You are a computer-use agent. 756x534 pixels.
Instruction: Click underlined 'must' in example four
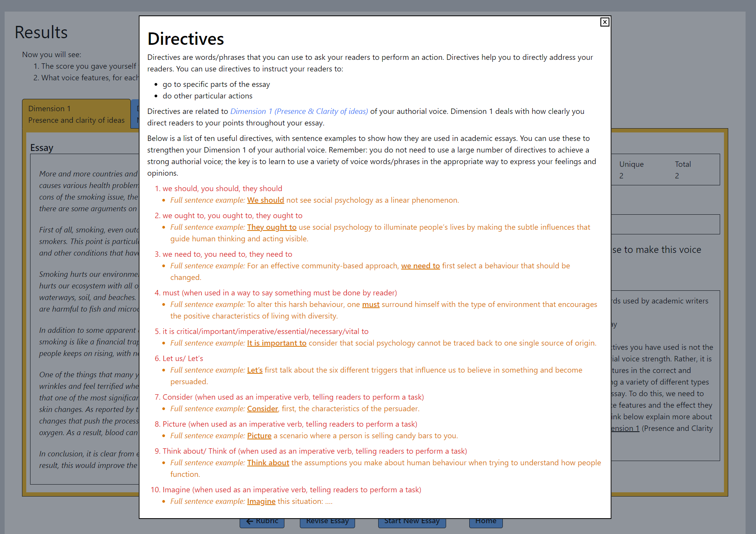[x=370, y=304]
